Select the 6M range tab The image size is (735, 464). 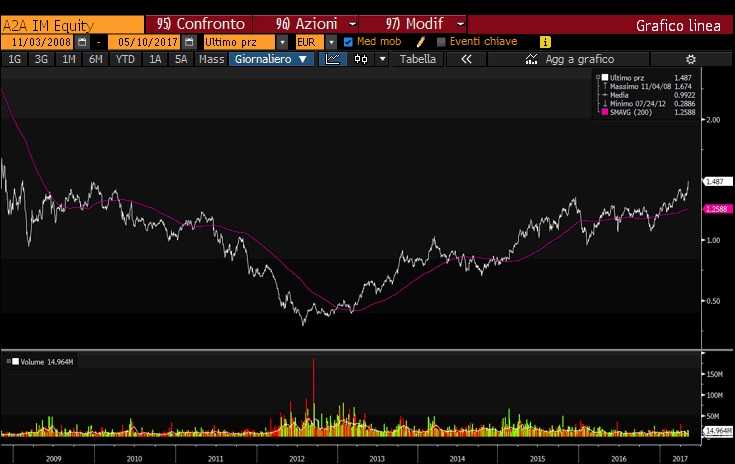[96, 59]
